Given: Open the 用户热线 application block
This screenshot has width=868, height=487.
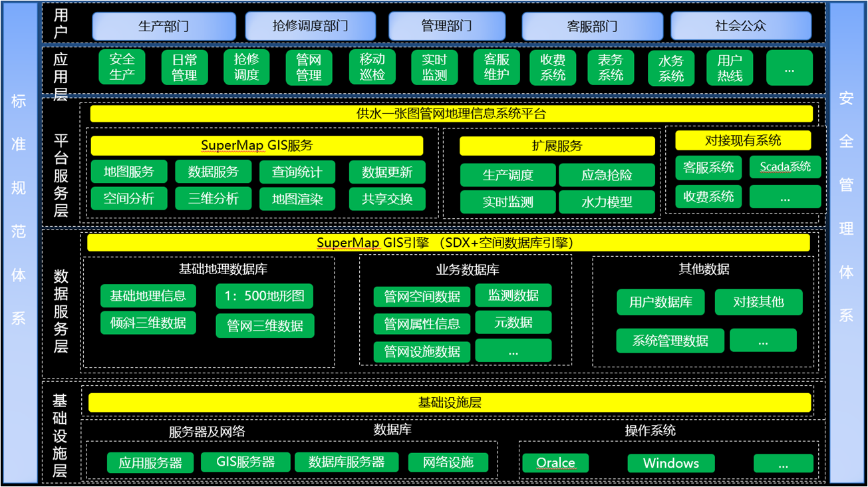Looking at the screenshot, I should (x=729, y=68).
